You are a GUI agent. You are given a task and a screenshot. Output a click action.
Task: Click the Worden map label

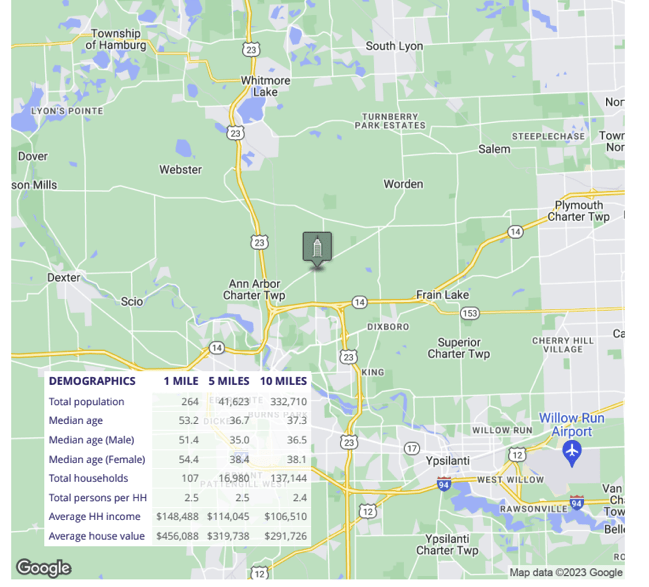pyautogui.click(x=403, y=184)
